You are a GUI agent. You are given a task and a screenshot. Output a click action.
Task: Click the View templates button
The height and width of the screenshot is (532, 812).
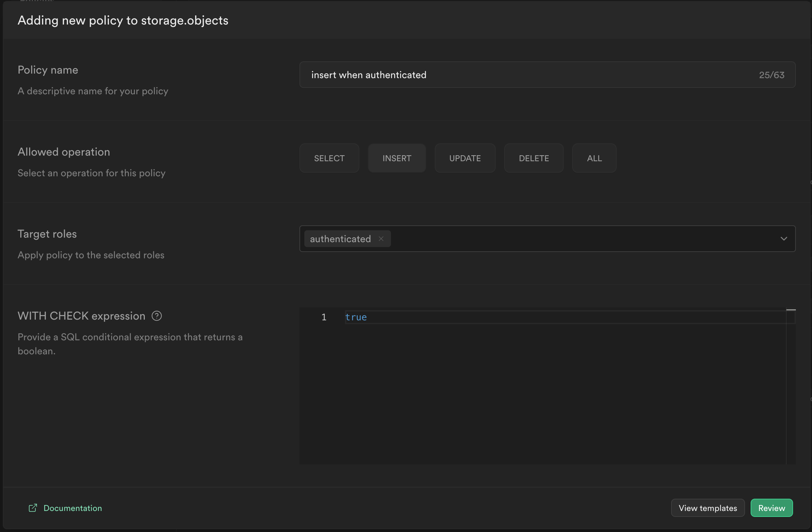(x=708, y=508)
